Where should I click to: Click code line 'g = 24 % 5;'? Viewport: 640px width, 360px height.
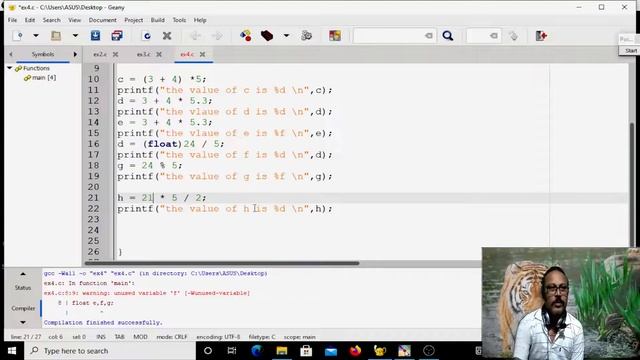click(x=150, y=166)
